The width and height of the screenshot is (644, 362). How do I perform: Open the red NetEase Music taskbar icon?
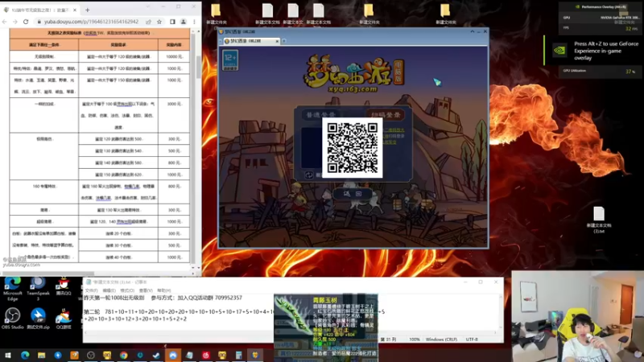pyautogui.click(x=206, y=355)
